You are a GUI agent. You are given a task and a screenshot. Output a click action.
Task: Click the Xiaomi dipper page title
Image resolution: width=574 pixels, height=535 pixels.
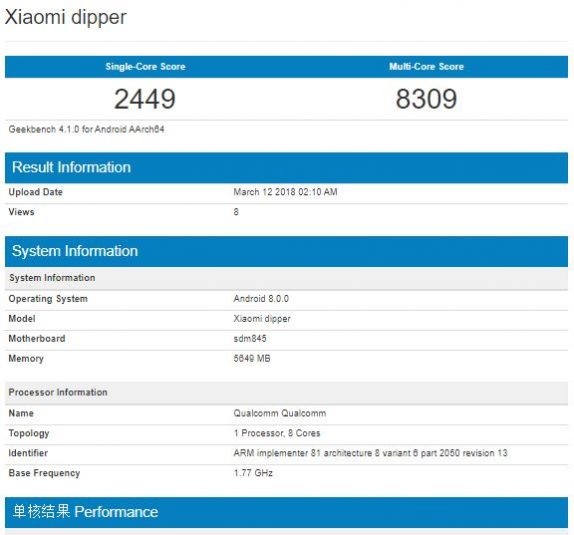(x=66, y=18)
